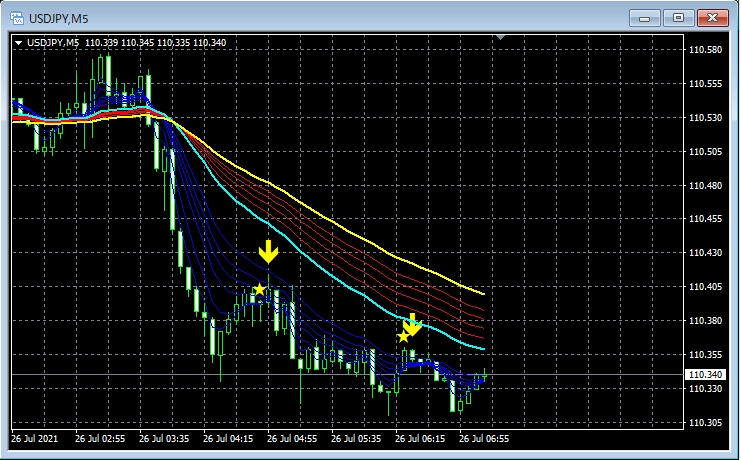
Task: Click the 110.405 price scale label
Action: click(706, 286)
